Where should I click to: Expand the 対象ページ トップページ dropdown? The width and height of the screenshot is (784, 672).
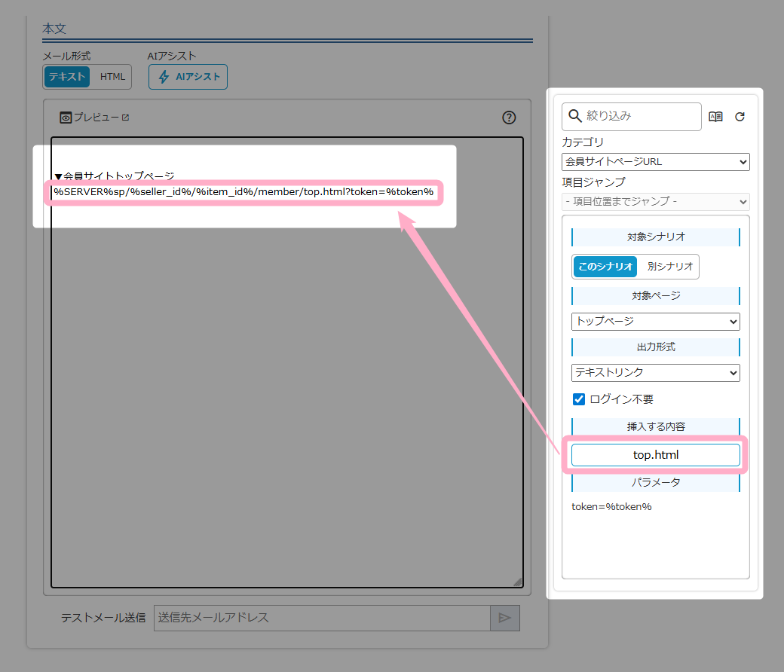coord(655,322)
